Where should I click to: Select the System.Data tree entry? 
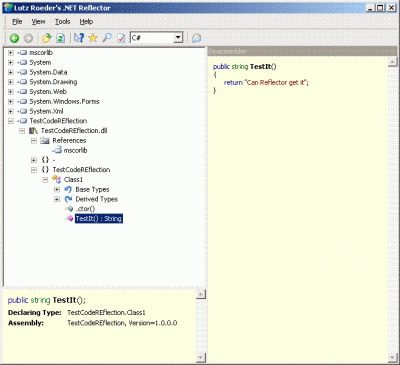point(48,72)
